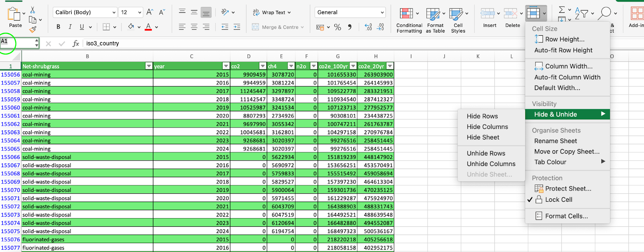The height and width of the screenshot is (252, 644).
Task: Open Conditional Formatting
Action: pos(409,20)
